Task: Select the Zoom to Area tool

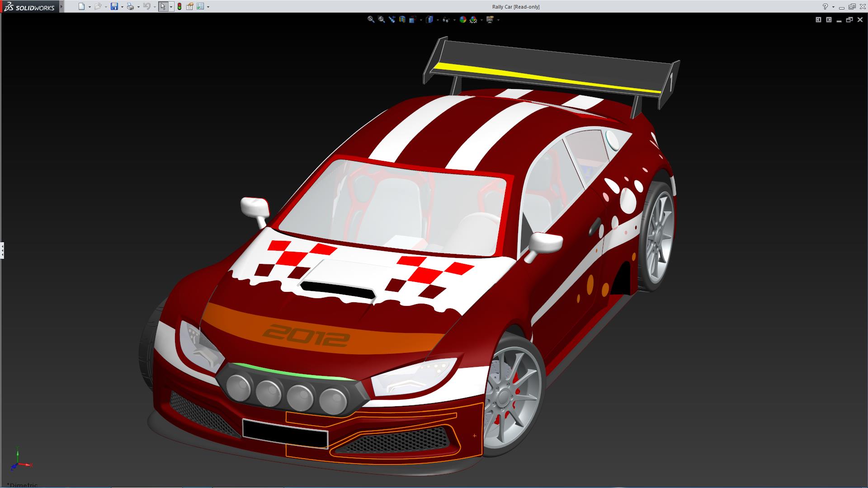Action: tap(382, 19)
